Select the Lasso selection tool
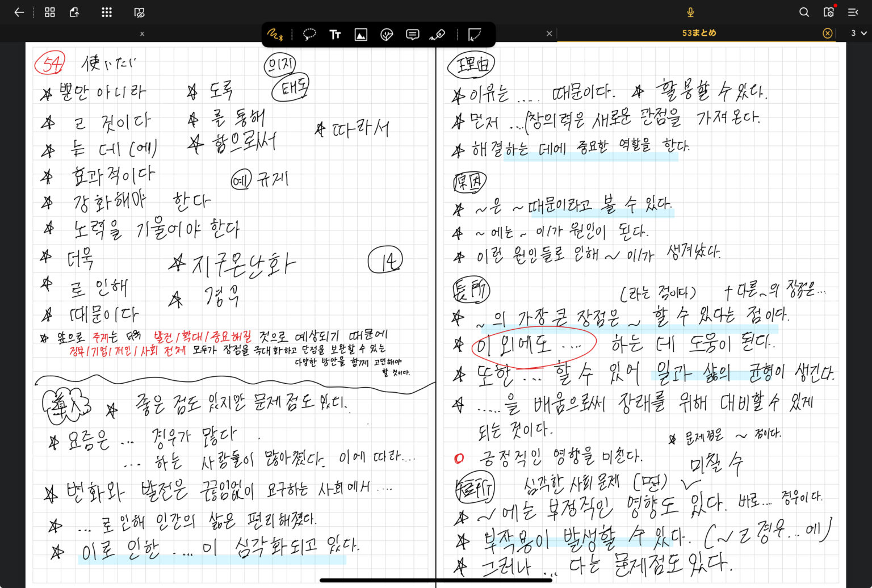This screenshot has height=588, width=872. (309, 34)
